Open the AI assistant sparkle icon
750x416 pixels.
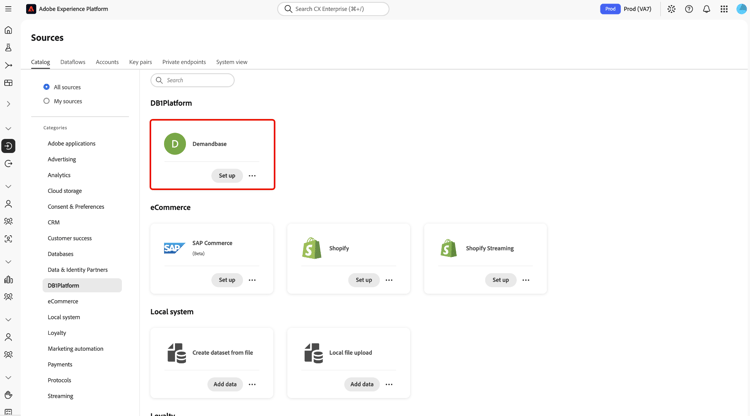671,9
